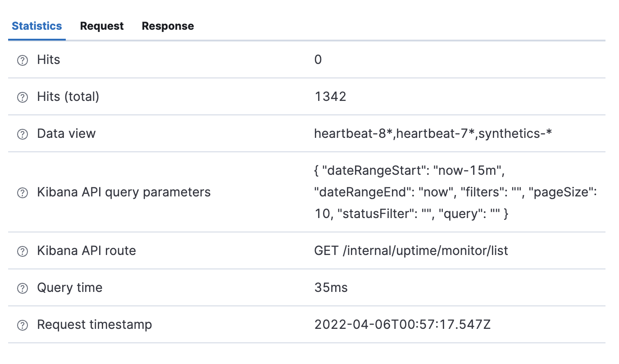Screen dimensions: 619x364
Task: Click the help icon next to Hits
Action: pos(22,60)
